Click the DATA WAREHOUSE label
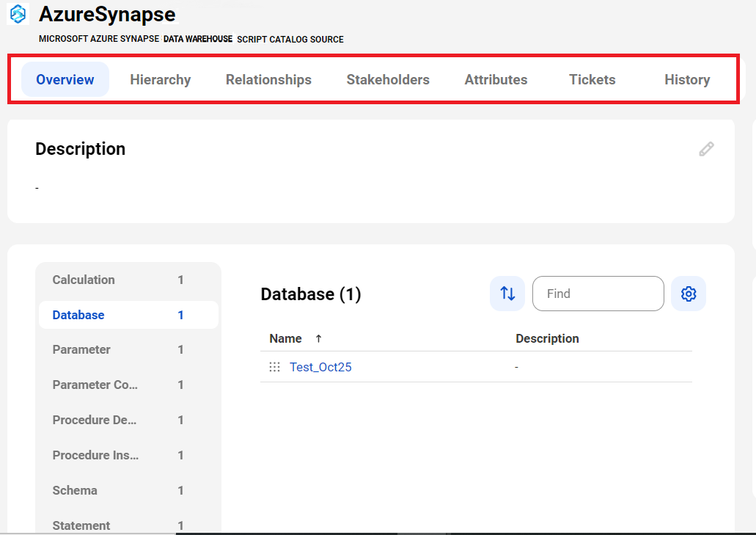 click(x=198, y=39)
